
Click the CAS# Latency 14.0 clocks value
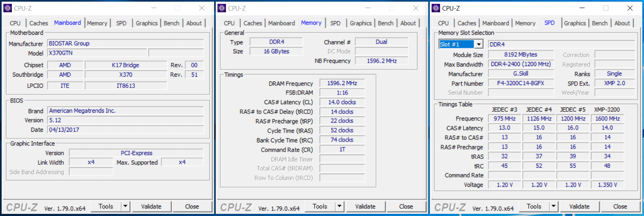coord(342,102)
